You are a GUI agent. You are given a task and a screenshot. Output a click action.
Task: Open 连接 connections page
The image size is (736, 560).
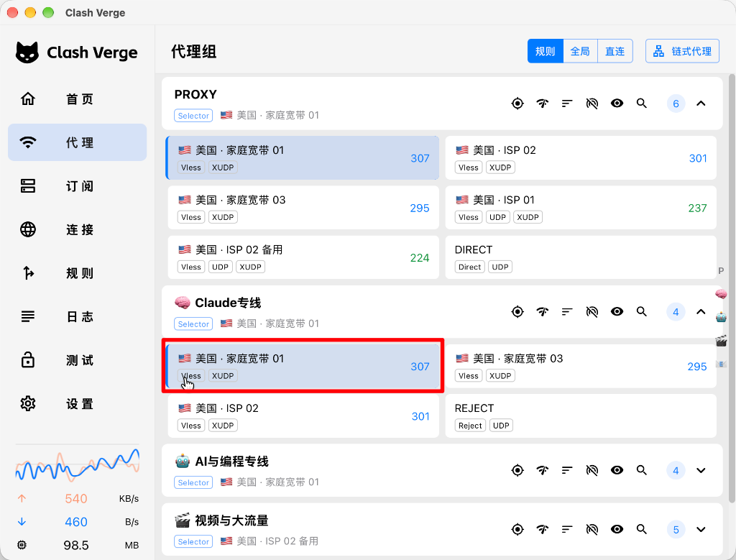78,229
